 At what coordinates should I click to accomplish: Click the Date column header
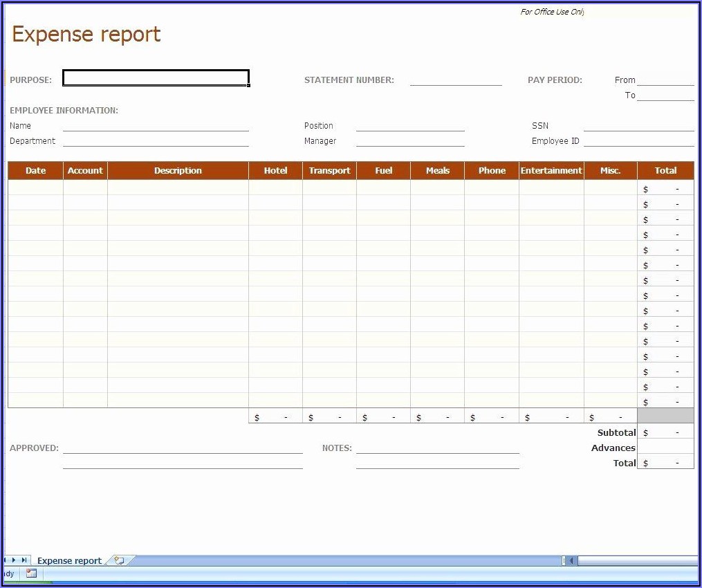point(35,171)
